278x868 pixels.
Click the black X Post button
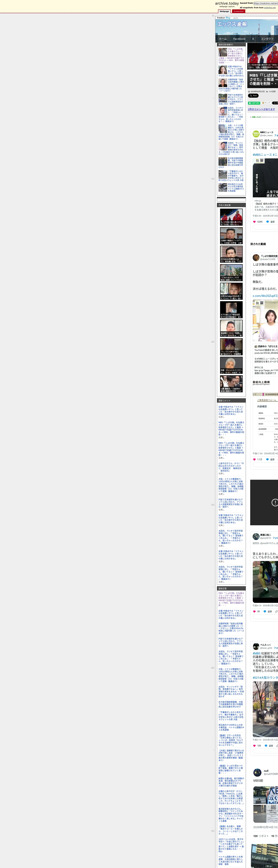[253, 96]
